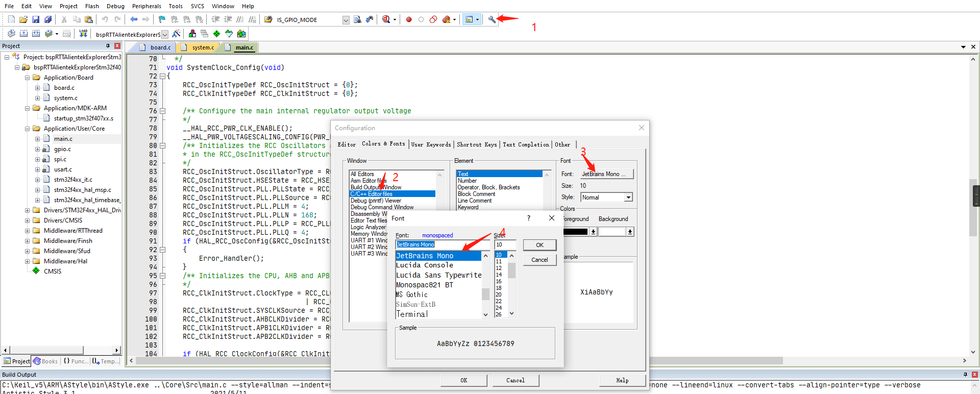Click the Save All files icon
Image resolution: width=980 pixels, height=394 pixels.
click(x=48, y=19)
